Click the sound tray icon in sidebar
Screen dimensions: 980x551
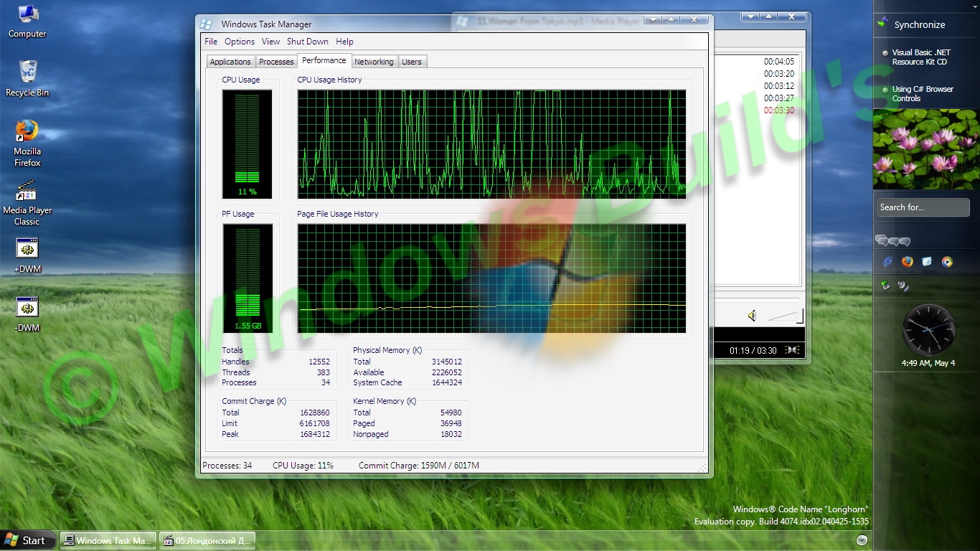click(903, 286)
